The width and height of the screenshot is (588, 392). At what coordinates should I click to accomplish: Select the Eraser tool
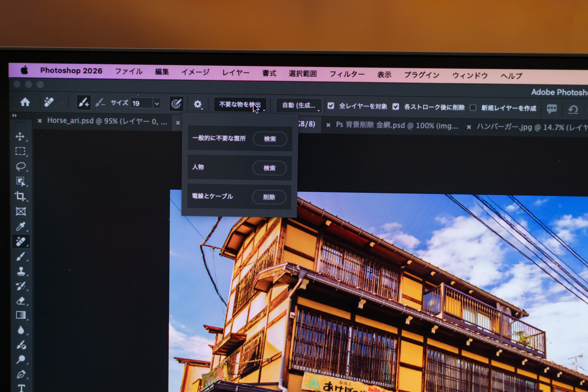(x=21, y=301)
